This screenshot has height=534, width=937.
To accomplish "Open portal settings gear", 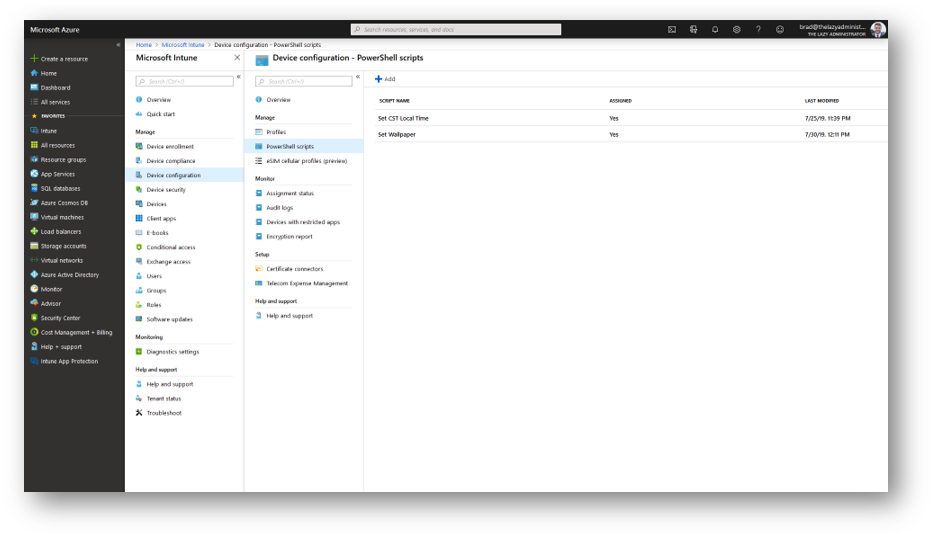I will (x=736, y=29).
